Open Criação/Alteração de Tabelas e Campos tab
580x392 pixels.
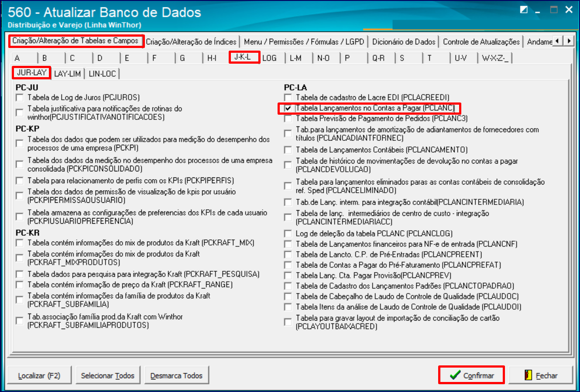coord(76,41)
